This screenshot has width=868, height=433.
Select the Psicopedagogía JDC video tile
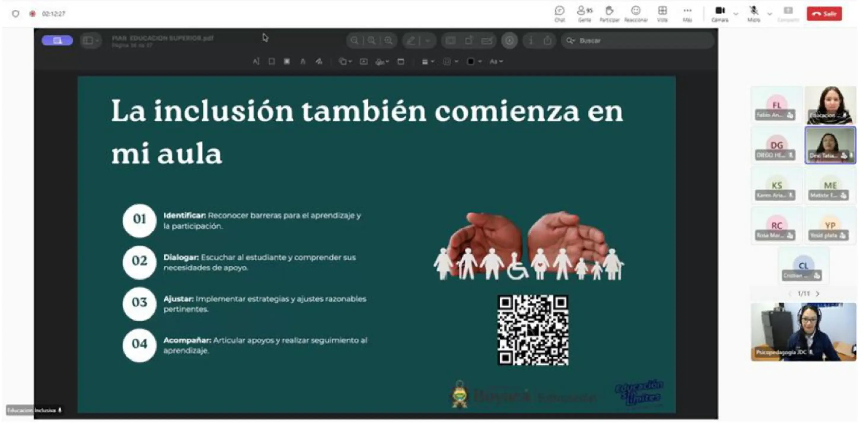coord(803,332)
